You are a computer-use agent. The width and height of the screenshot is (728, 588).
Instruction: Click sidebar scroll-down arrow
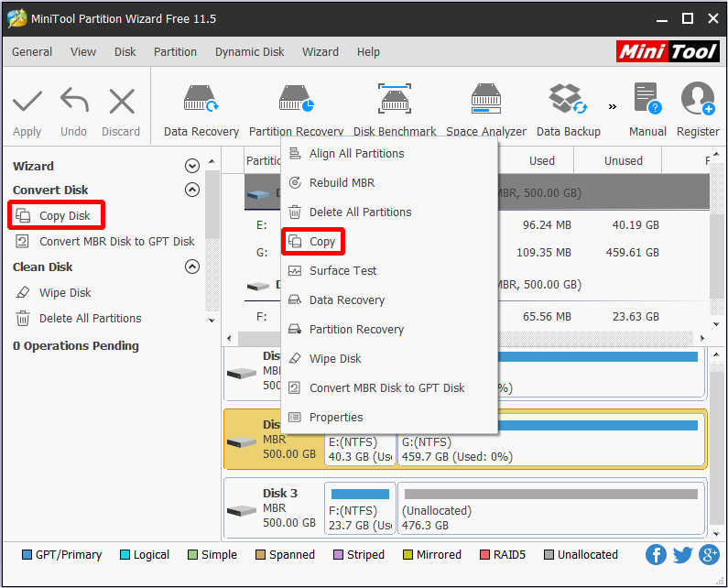point(212,321)
